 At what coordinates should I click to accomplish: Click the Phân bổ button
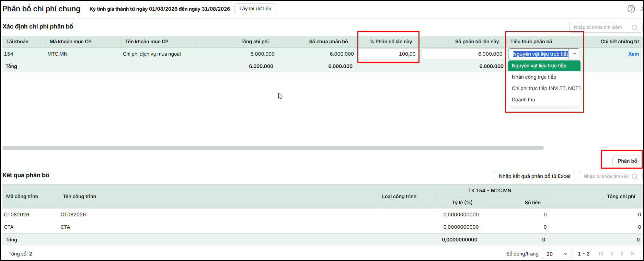coord(627,161)
